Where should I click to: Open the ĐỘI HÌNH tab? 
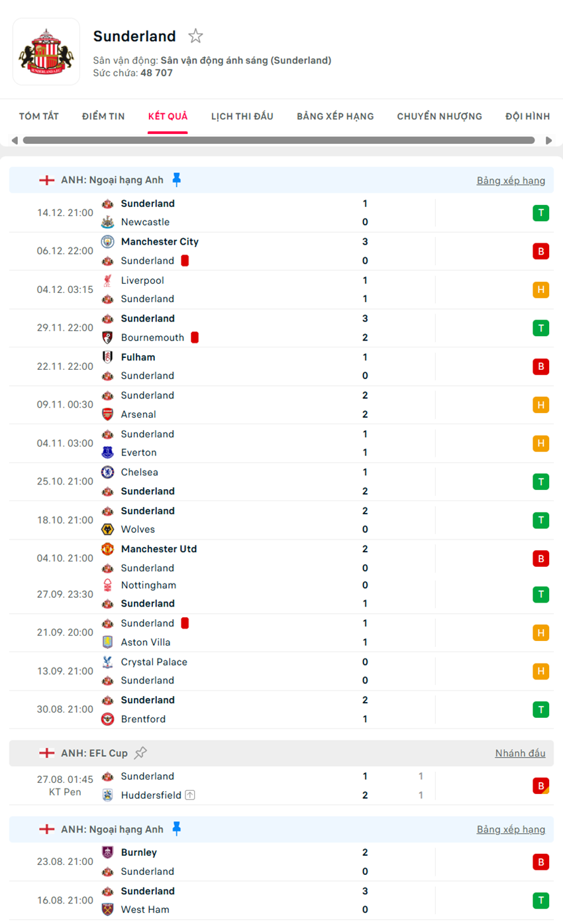(x=527, y=116)
